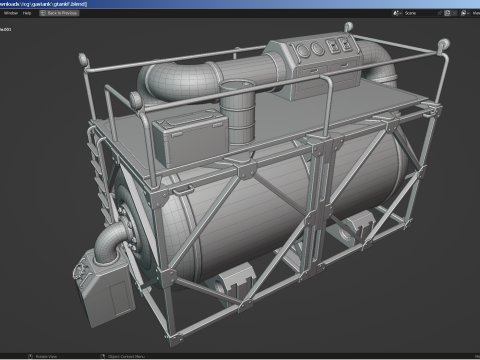The image size is (480, 360).
Task: Delete the scene with the X icon
Action: pos(454,13)
